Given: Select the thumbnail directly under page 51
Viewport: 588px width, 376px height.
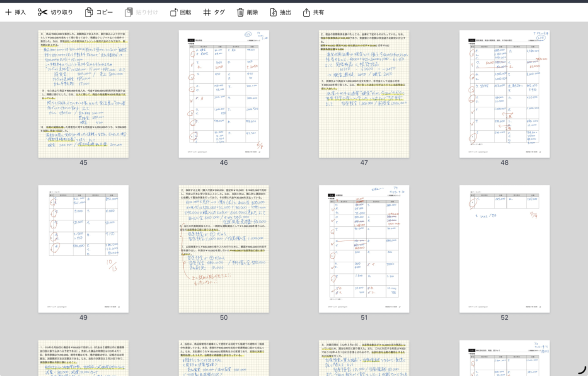Looking at the screenshot, I should 364,358.
